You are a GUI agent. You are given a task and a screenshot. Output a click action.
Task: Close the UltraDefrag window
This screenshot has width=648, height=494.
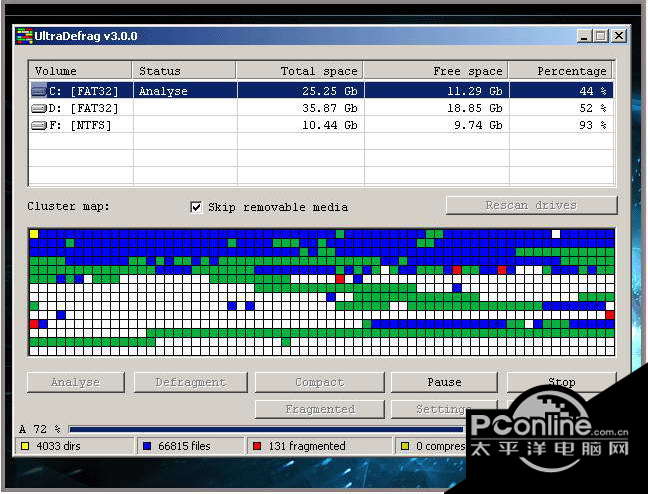pyautogui.click(x=619, y=36)
